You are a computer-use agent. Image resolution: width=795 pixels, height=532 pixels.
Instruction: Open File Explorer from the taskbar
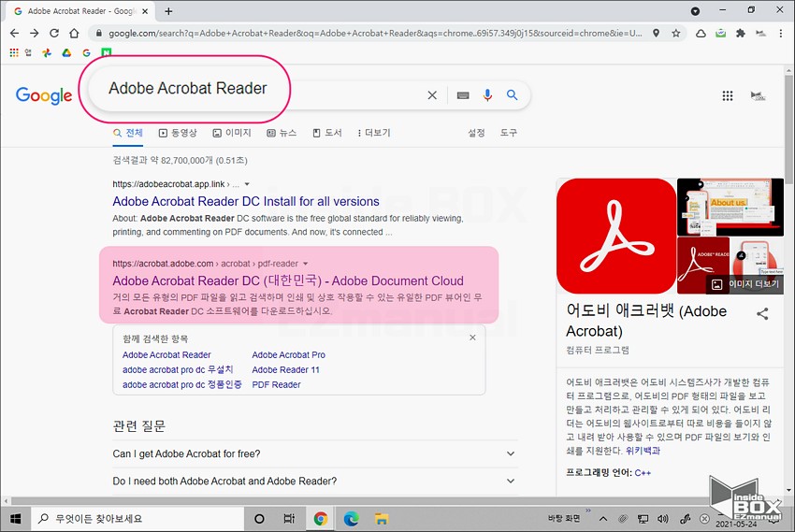382,519
